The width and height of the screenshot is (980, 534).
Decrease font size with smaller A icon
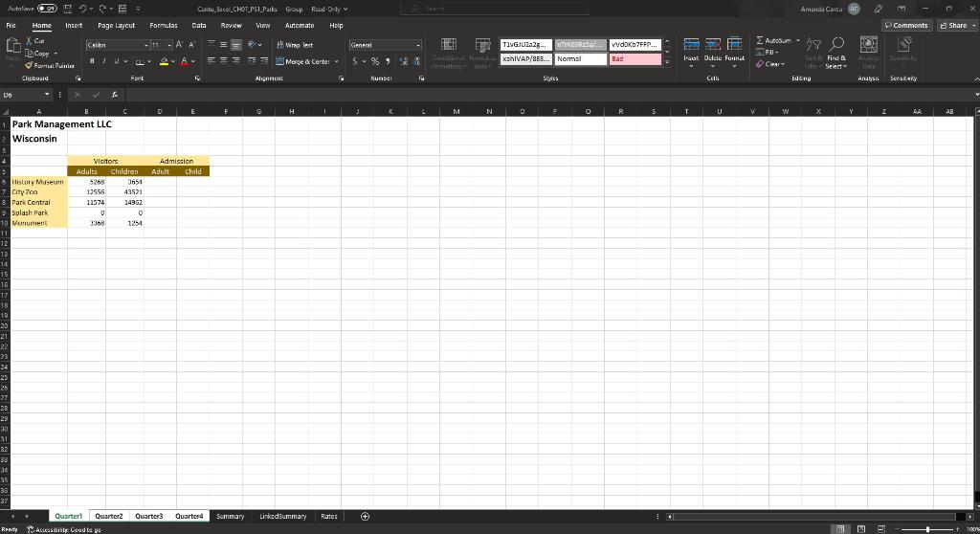pyautogui.click(x=191, y=45)
